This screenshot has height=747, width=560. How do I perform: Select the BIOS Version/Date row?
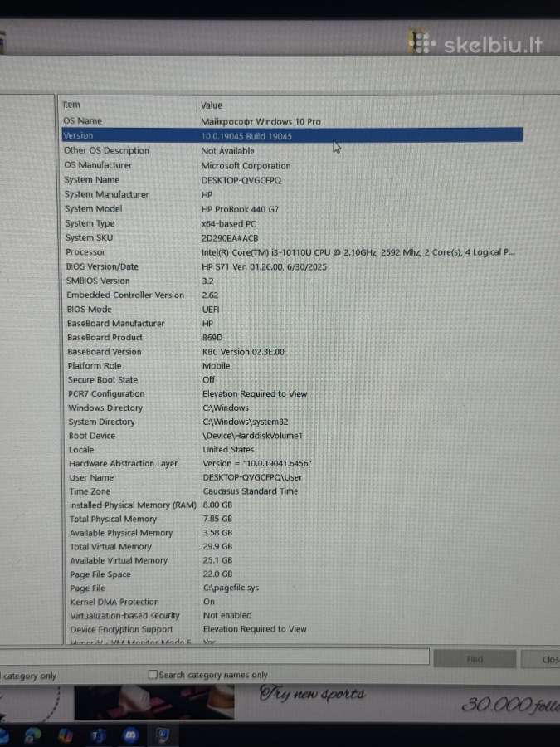pyautogui.click(x=292, y=266)
